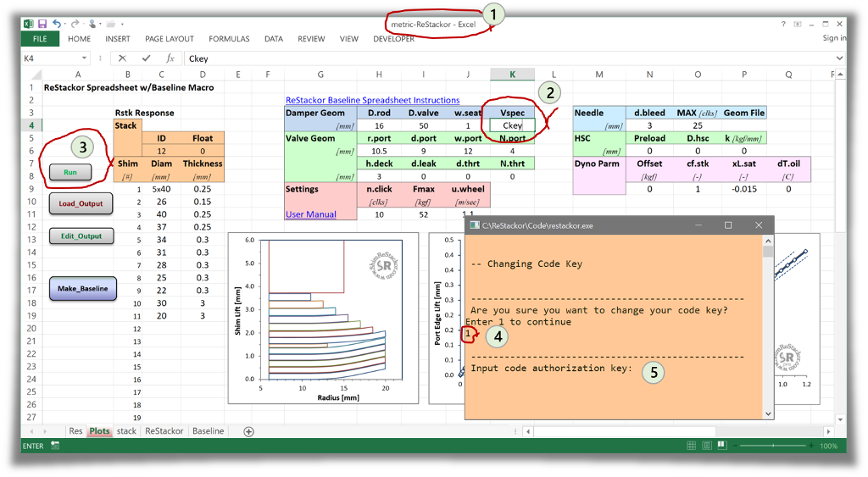Click the Excel Help question mark icon
The height and width of the screenshot is (477, 868).
point(782,24)
